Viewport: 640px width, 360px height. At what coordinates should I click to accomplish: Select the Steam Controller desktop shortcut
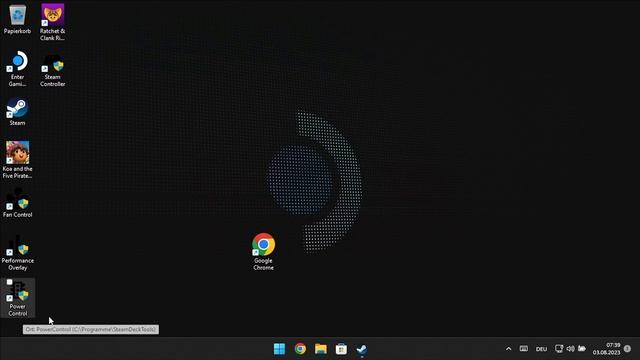[53, 71]
